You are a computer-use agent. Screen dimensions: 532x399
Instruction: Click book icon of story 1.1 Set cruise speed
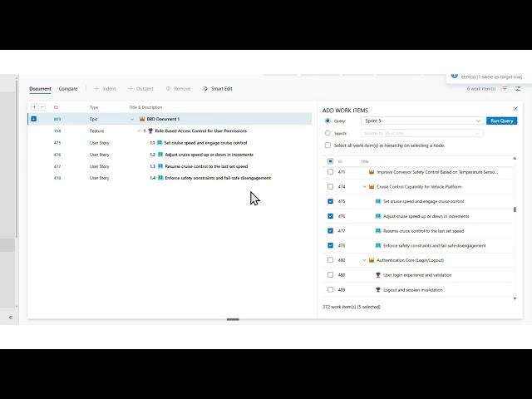160,143
